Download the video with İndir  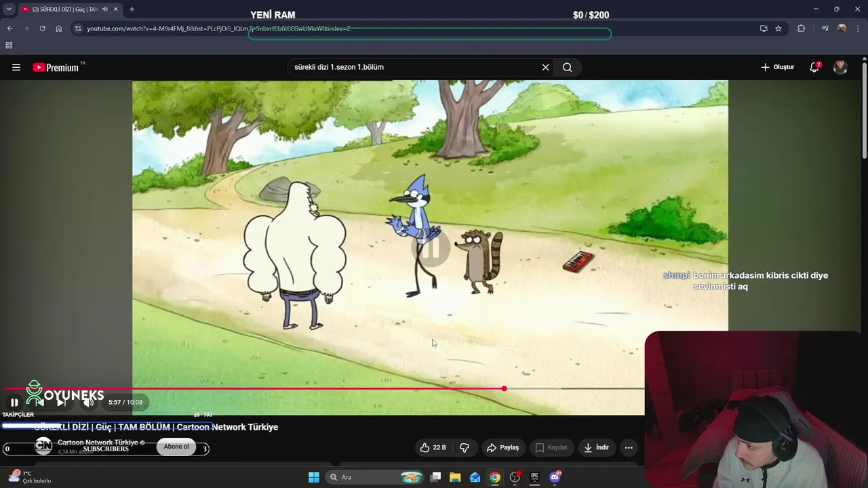click(596, 447)
